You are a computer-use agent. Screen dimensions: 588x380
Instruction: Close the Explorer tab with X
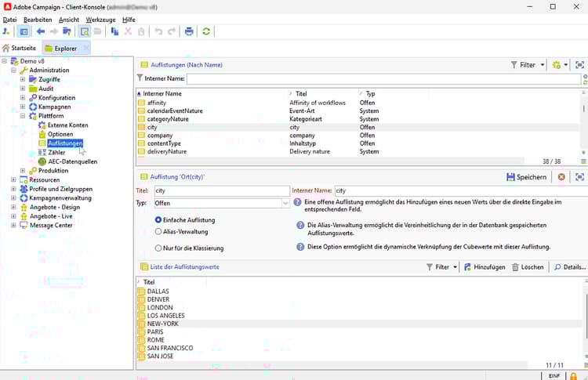85,49
